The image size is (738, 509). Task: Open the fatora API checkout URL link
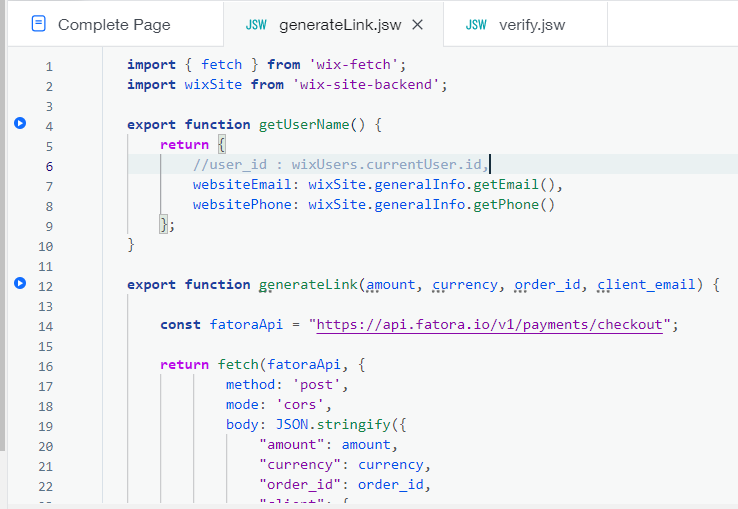[489, 324]
